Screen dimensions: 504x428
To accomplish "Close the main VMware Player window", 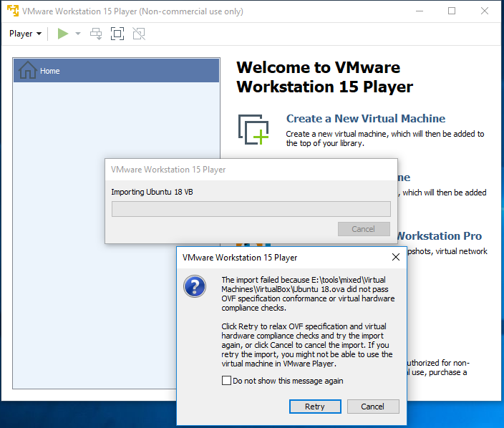I will (485, 11).
